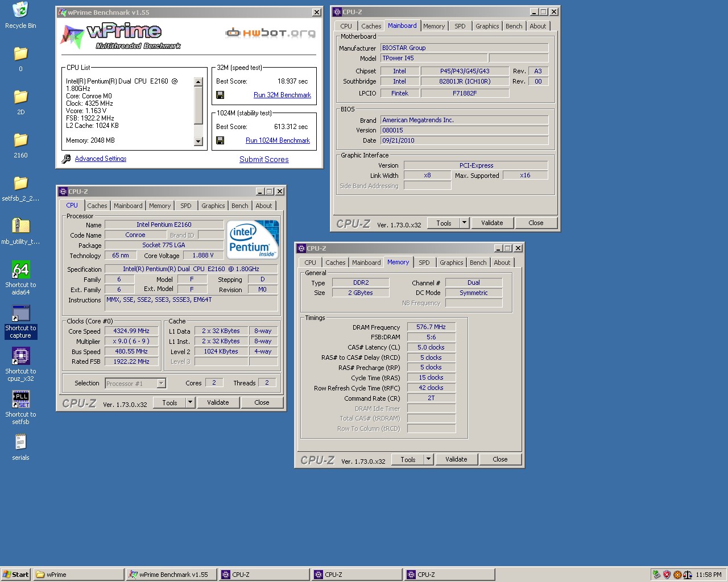Click the orange gear tray icon

coord(677,575)
